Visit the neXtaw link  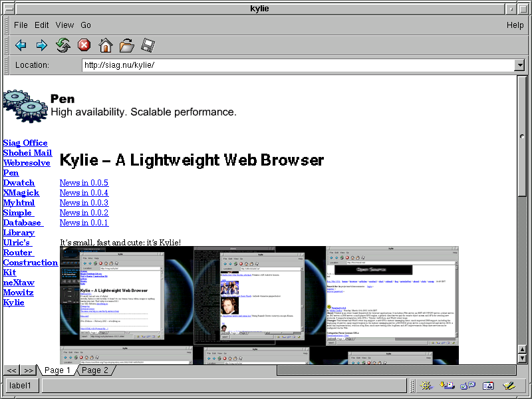coord(19,283)
